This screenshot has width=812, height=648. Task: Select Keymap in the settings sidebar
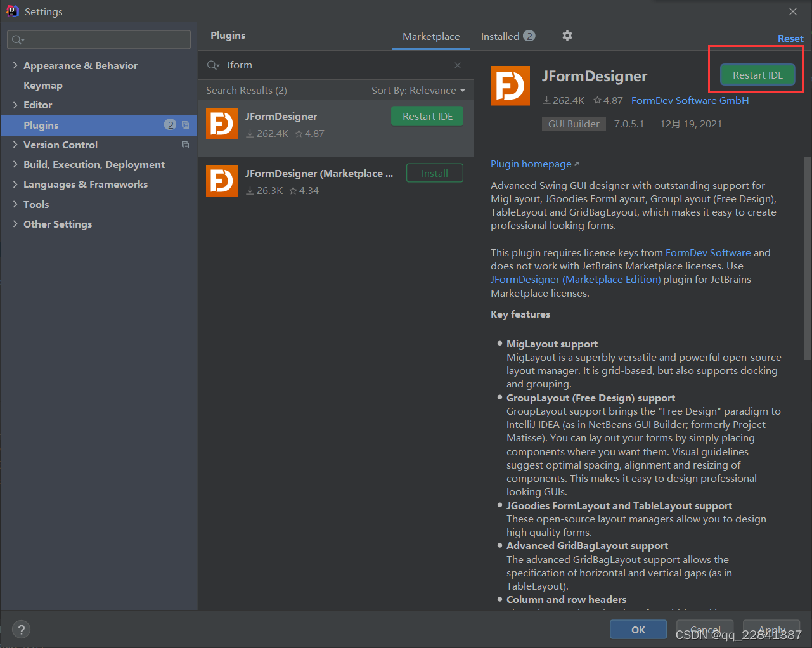(42, 85)
